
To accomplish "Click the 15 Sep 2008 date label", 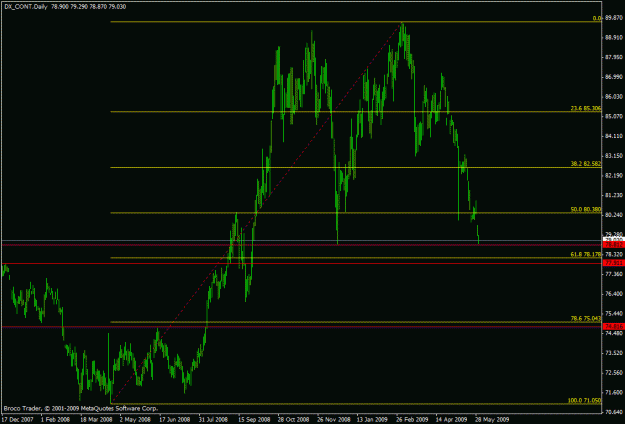I will click(254, 420).
